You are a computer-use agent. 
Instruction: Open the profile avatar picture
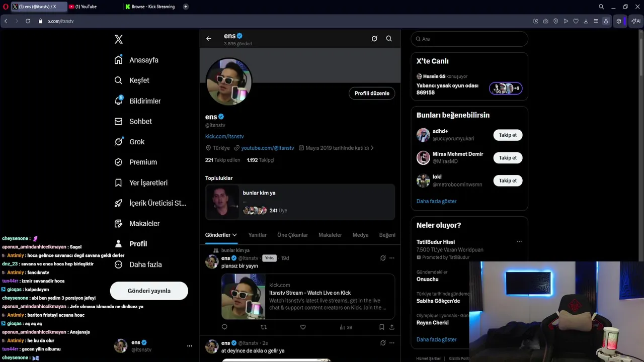click(229, 81)
